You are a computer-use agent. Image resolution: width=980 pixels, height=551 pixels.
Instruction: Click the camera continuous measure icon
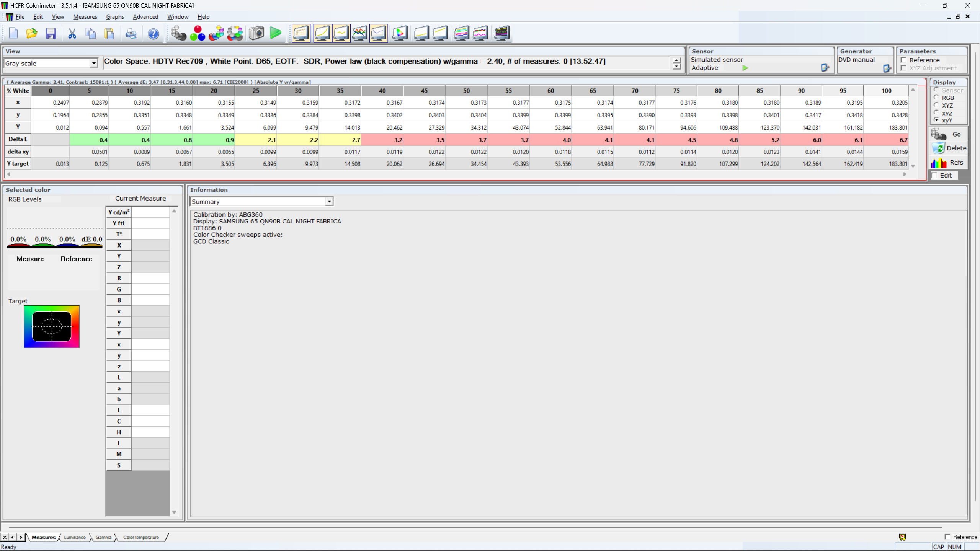point(256,33)
